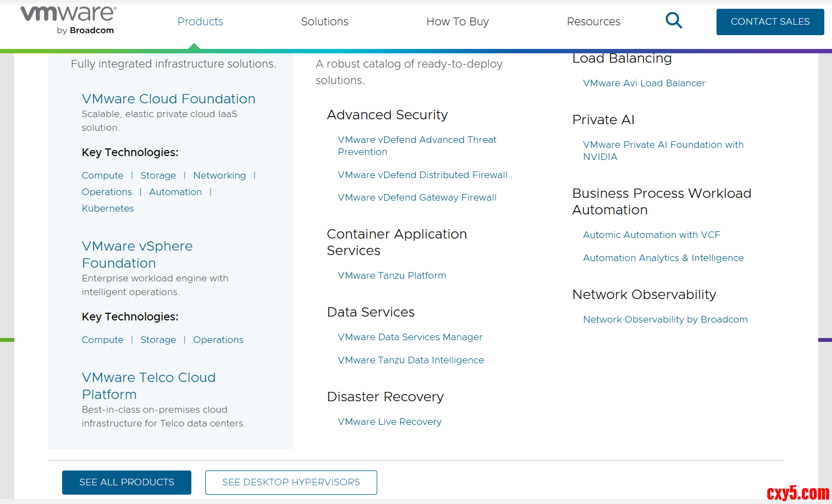The width and height of the screenshot is (832, 504).
Task: Click Automic Automation with VCF link
Action: (x=651, y=235)
